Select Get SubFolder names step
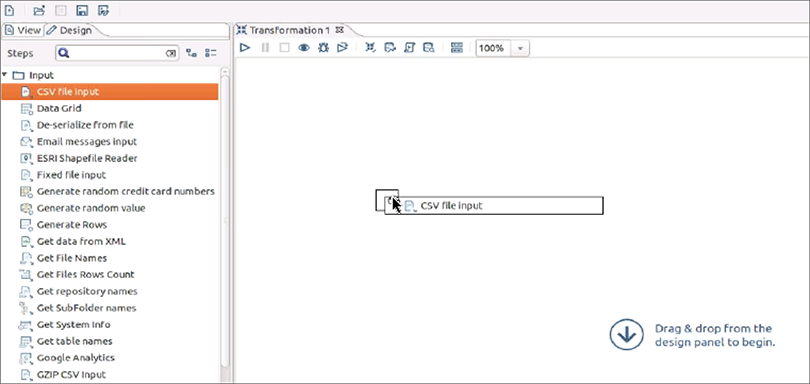Viewport: 810px width, 384px height. [x=86, y=308]
